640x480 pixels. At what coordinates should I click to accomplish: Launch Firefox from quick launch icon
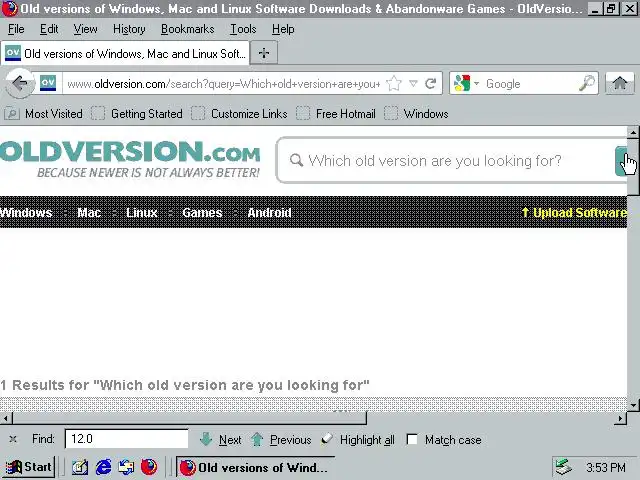point(149,467)
